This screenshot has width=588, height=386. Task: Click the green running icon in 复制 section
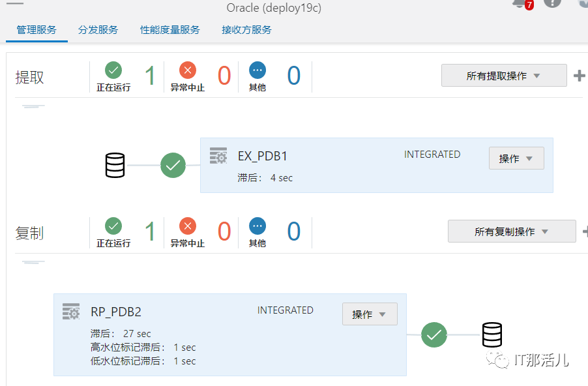[x=113, y=226]
